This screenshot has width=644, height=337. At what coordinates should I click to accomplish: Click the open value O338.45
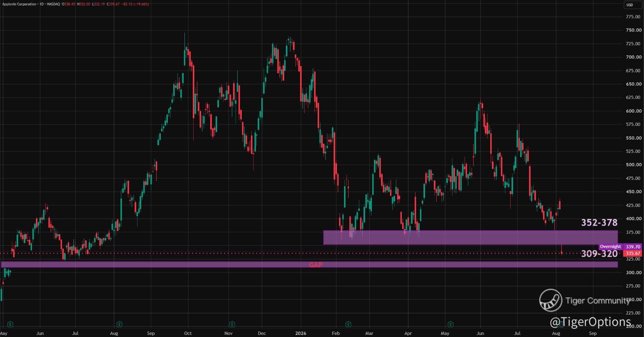tap(69, 4)
